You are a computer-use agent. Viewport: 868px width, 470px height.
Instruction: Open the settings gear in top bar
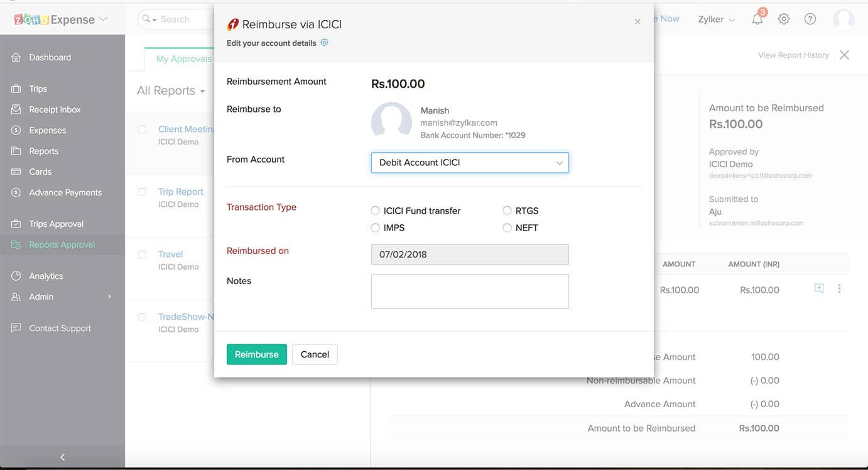[784, 19]
